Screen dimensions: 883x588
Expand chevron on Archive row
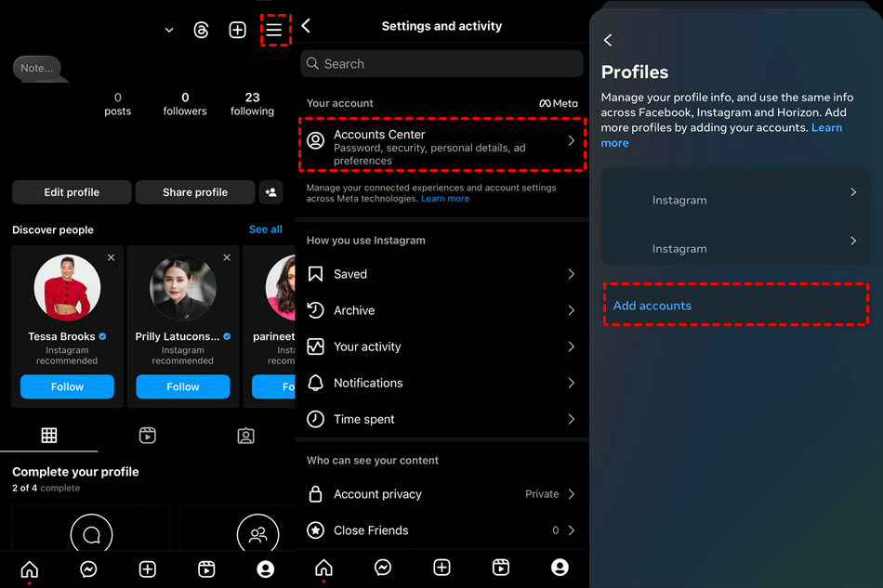[x=571, y=310]
